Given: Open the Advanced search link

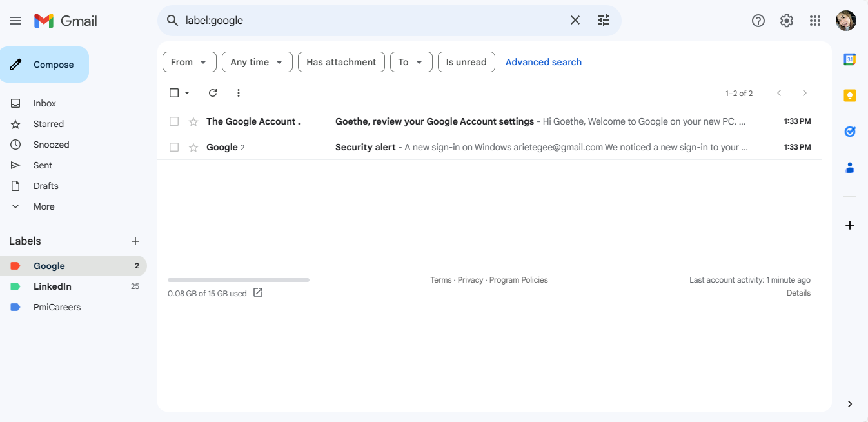Looking at the screenshot, I should (543, 62).
